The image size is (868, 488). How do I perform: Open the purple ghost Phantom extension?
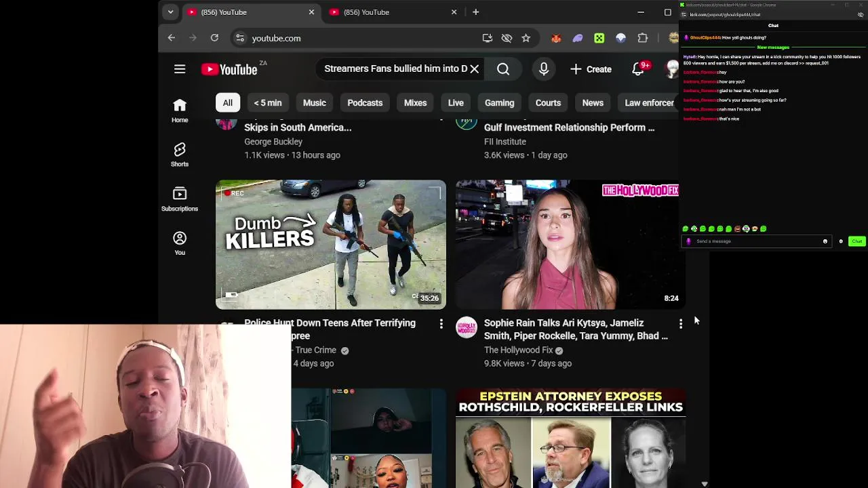[578, 39]
